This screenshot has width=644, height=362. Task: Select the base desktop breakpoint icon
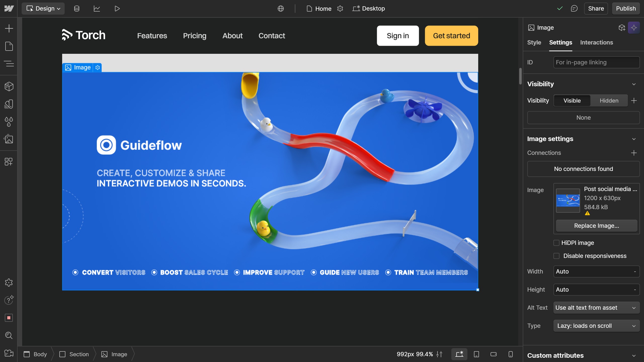click(x=459, y=354)
